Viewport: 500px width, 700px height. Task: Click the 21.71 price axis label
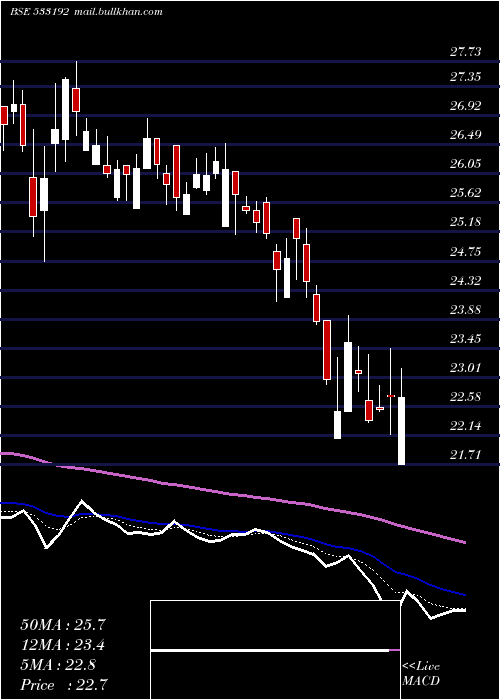point(466,455)
